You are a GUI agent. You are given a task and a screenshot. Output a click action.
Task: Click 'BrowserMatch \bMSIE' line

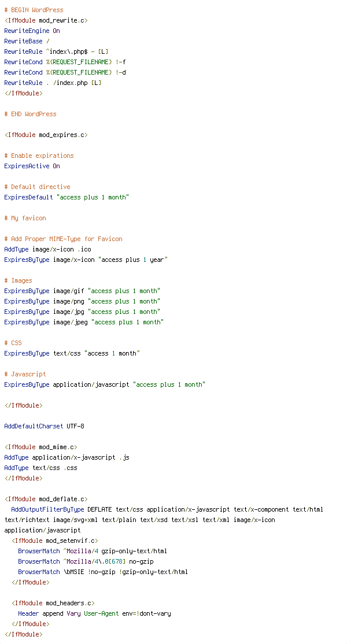[103, 572]
